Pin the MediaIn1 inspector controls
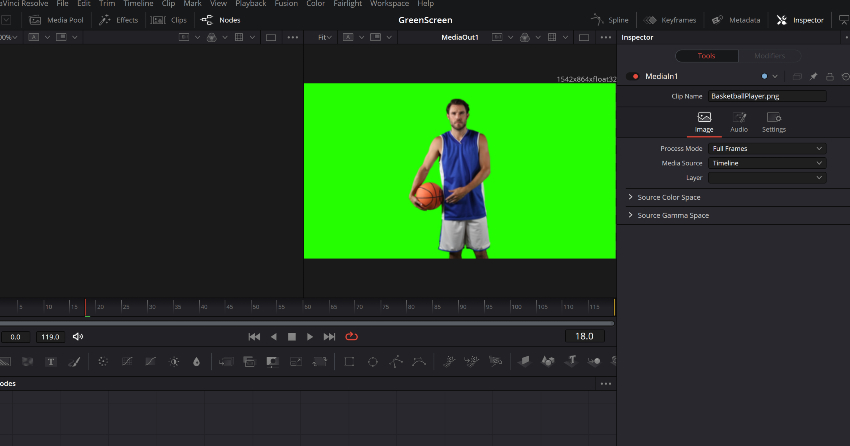The image size is (850, 446). 813,76
